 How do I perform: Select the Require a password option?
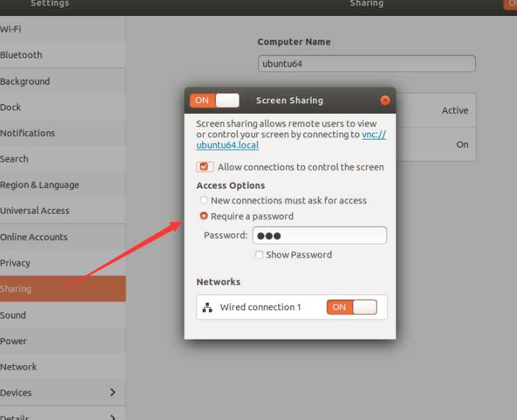point(204,216)
